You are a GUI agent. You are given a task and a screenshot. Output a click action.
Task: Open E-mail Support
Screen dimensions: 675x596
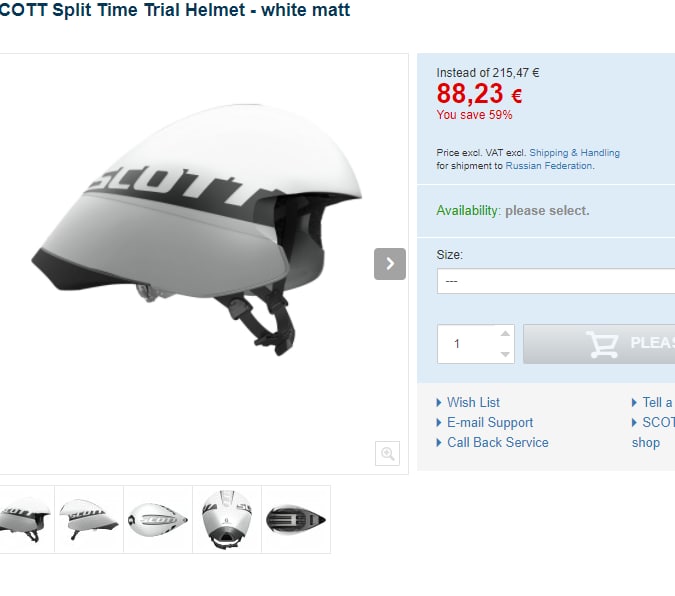tap(490, 422)
